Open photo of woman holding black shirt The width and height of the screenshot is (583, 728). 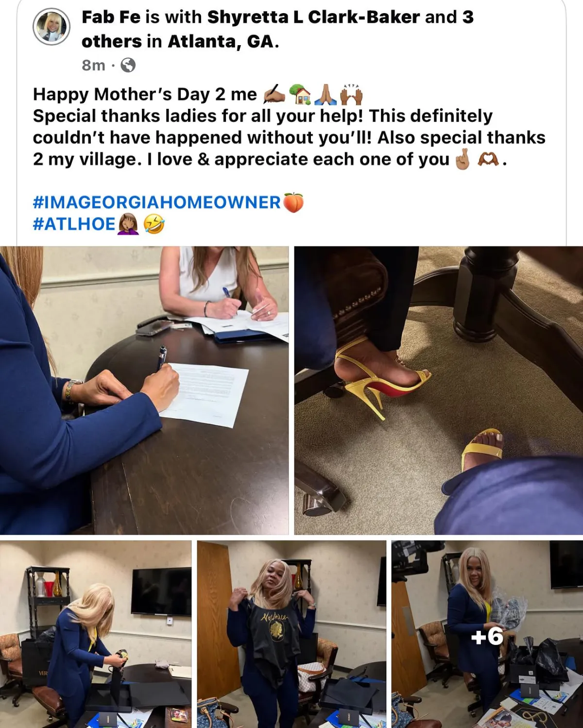291,634
